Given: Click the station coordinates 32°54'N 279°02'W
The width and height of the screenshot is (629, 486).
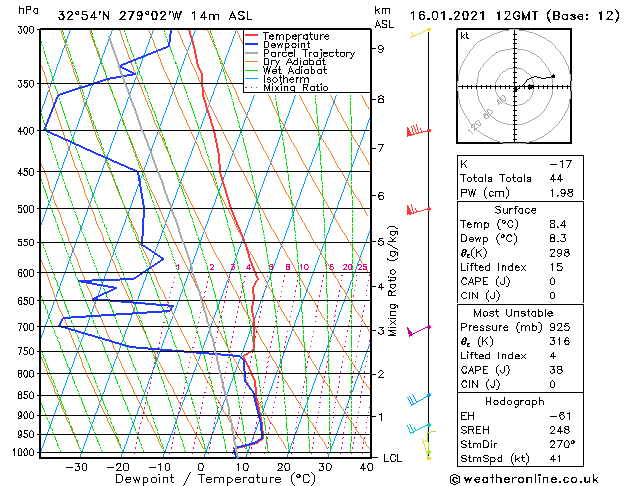Looking at the screenshot, I should pos(120,16).
